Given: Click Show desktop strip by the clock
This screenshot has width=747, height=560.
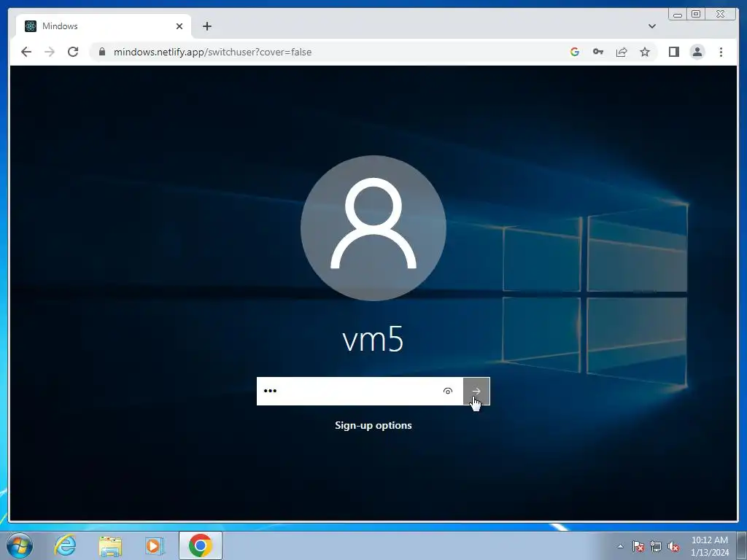Looking at the screenshot, I should (742, 545).
